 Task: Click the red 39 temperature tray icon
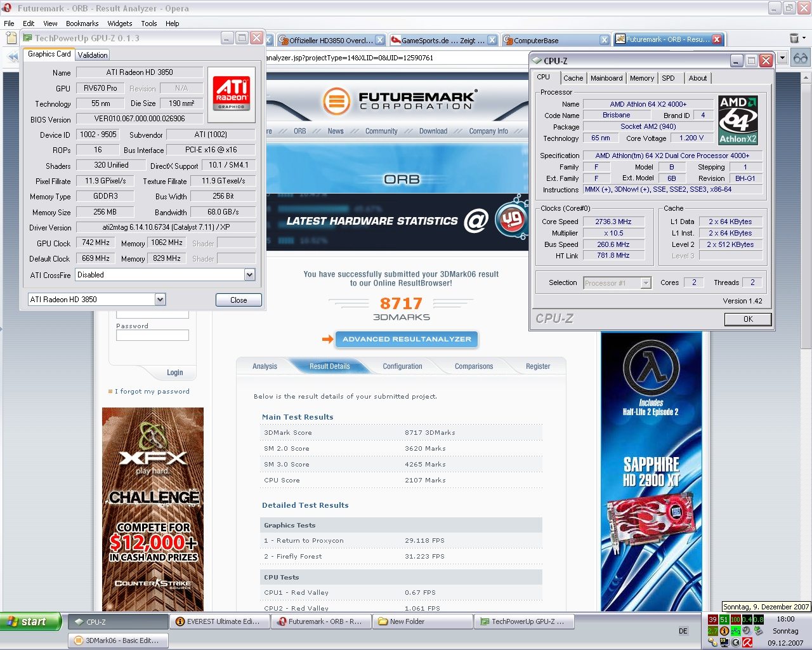(x=713, y=620)
